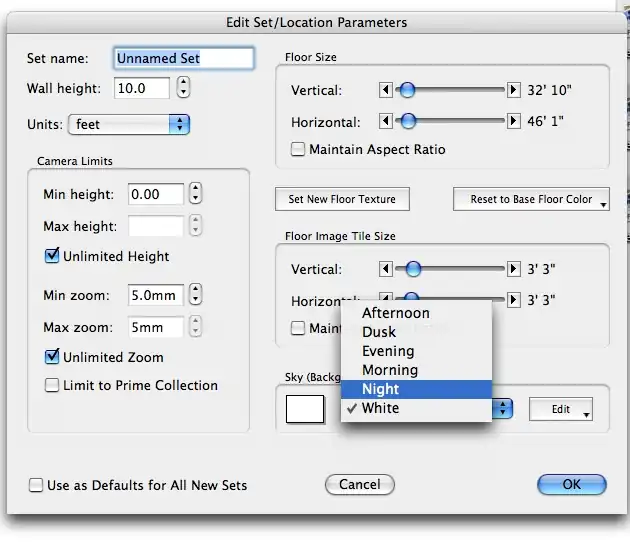This screenshot has width=630, height=549.
Task: Click the Min zoom stepper arrows
Action: click(x=195, y=295)
